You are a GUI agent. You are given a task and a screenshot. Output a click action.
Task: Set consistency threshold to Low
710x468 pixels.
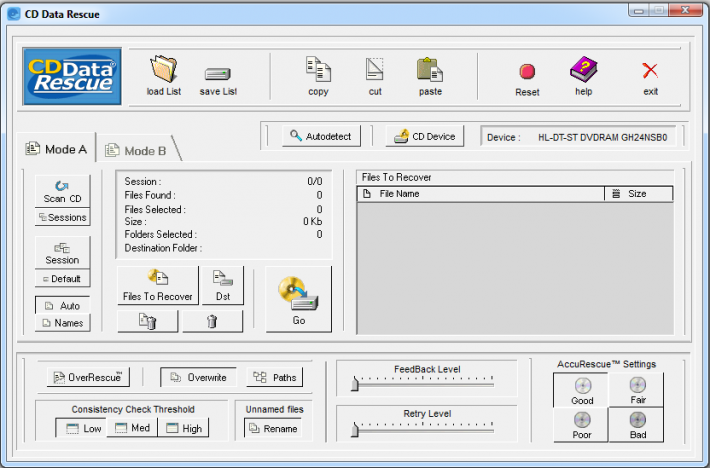point(82,428)
